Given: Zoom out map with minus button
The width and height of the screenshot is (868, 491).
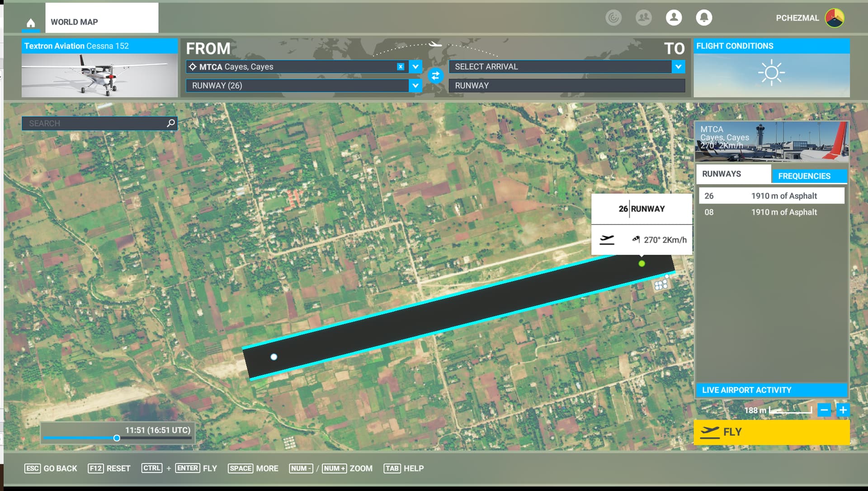Looking at the screenshot, I should (x=824, y=410).
